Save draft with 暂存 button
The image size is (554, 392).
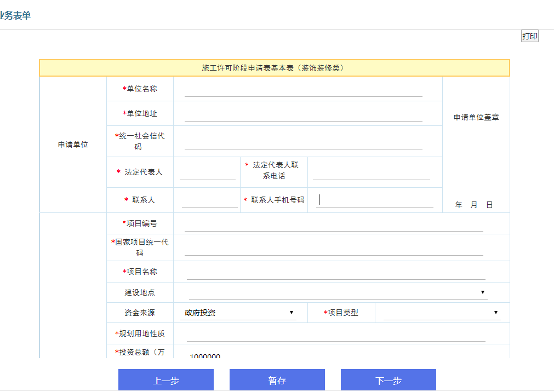click(x=277, y=380)
